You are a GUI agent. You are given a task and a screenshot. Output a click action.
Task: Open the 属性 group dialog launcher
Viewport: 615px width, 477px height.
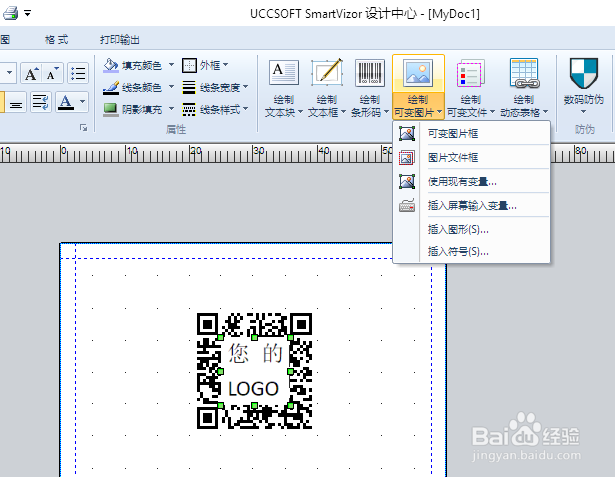pos(83,127)
